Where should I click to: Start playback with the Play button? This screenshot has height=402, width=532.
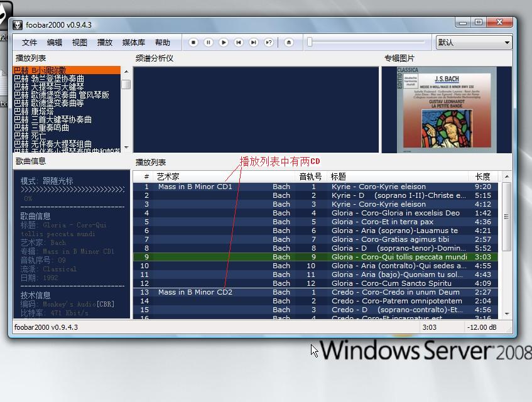tap(223, 43)
